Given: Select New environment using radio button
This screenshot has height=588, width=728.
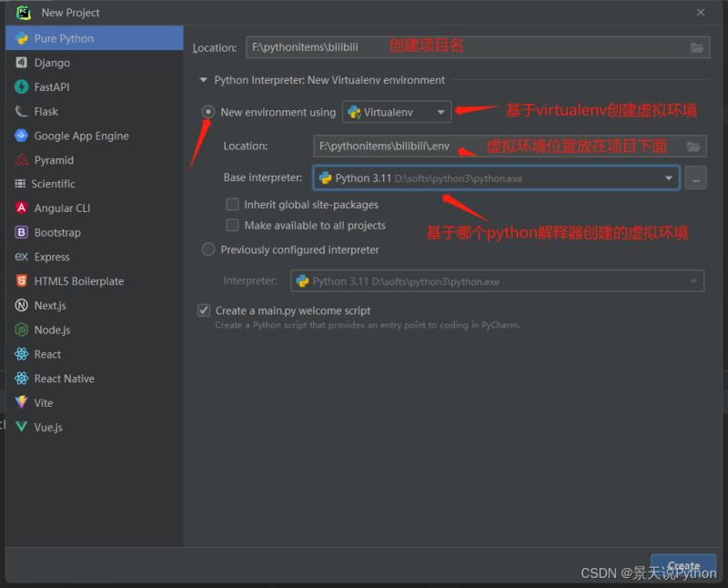Looking at the screenshot, I should coord(208,112).
